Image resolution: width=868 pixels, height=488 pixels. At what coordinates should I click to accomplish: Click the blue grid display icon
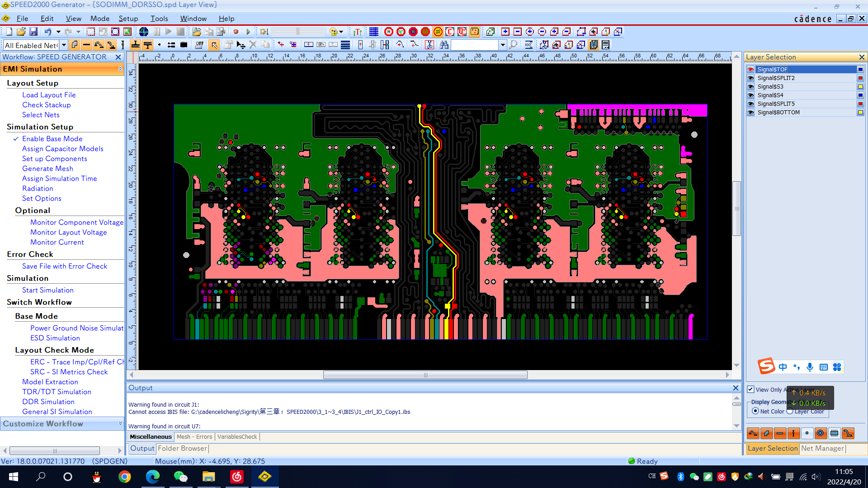pos(373,32)
